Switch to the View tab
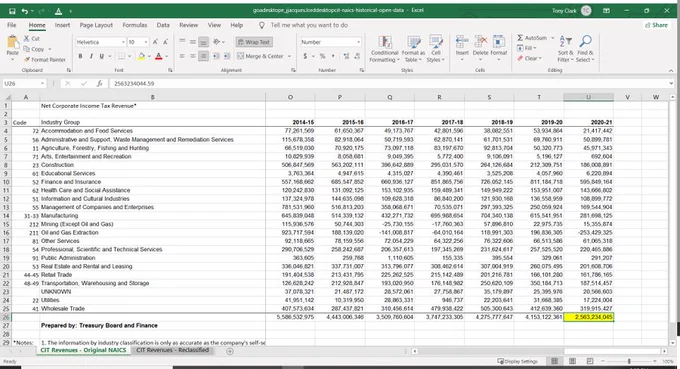This screenshot has width=680, height=369. pos(214,25)
